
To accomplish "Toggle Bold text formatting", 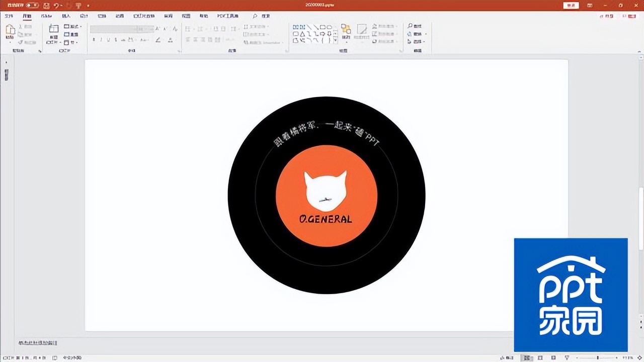I will 94,40.
